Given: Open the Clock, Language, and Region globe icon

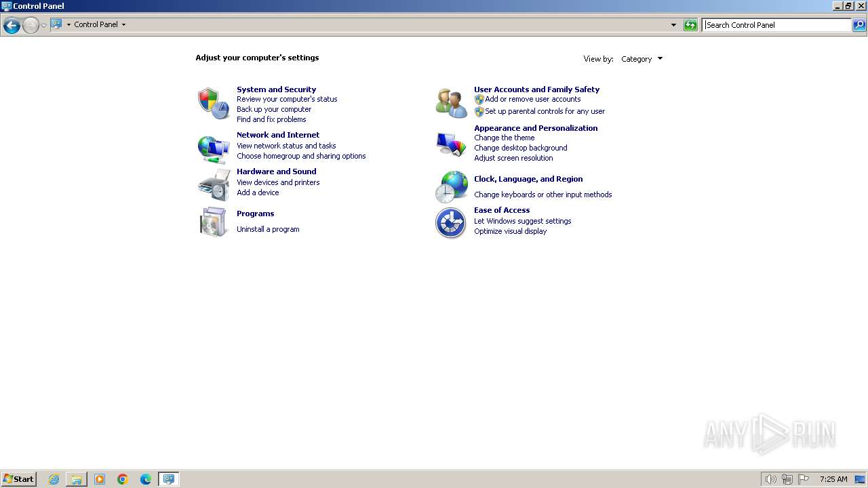Looking at the screenshot, I should pos(451,186).
